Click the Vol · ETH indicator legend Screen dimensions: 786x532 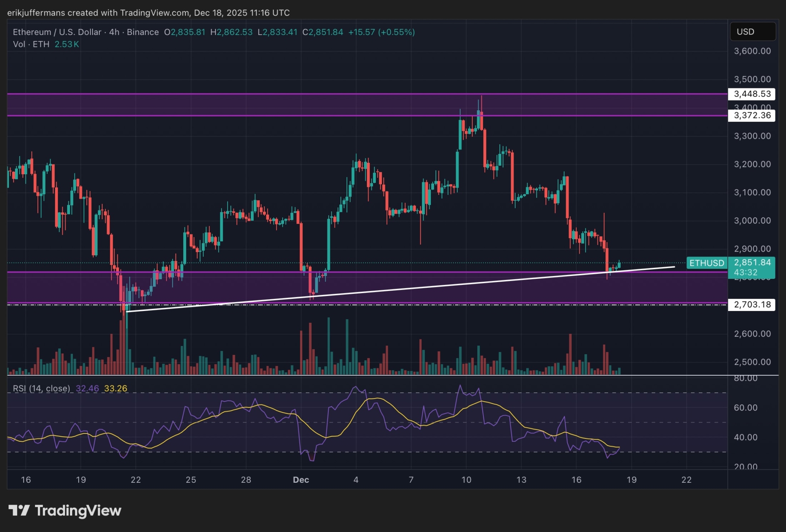tap(31, 44)
